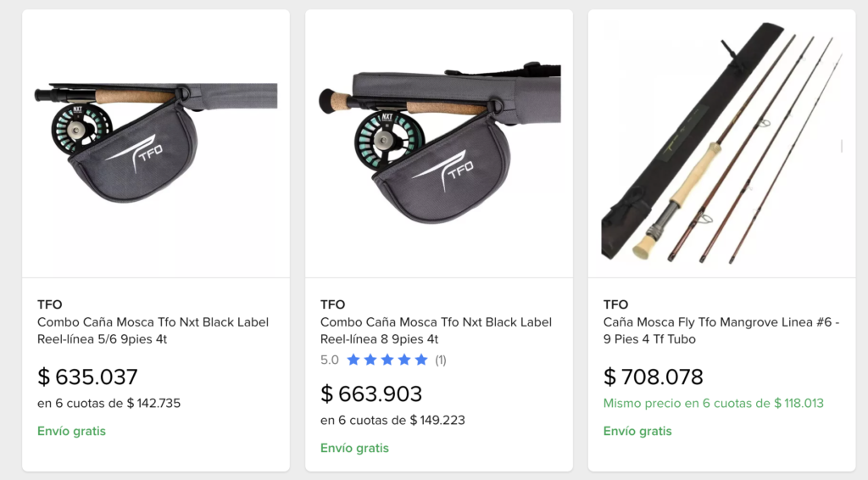868x480 pixels.
Task: Open the Nxt Black Label 8 combo image
Action: tap(438, 144)
